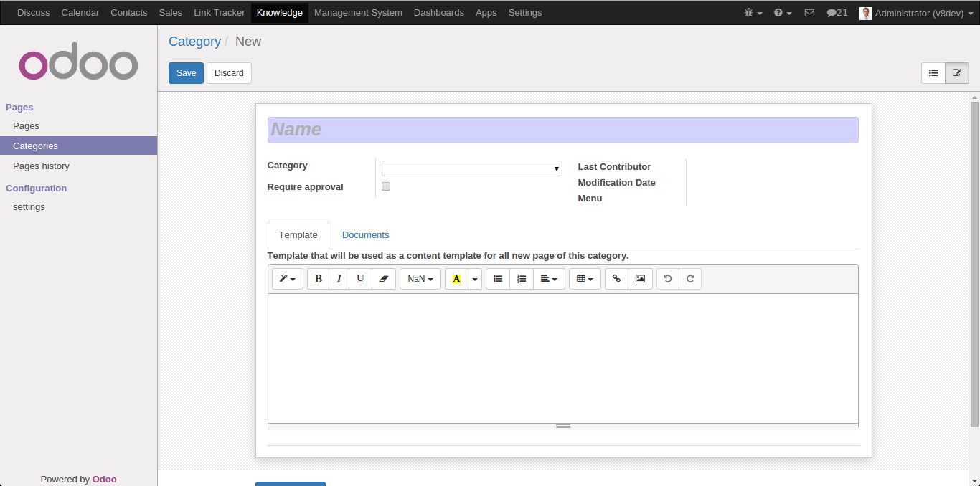Save the new category
The height and width of the screenshot is (486, 980).
(186, 73)
